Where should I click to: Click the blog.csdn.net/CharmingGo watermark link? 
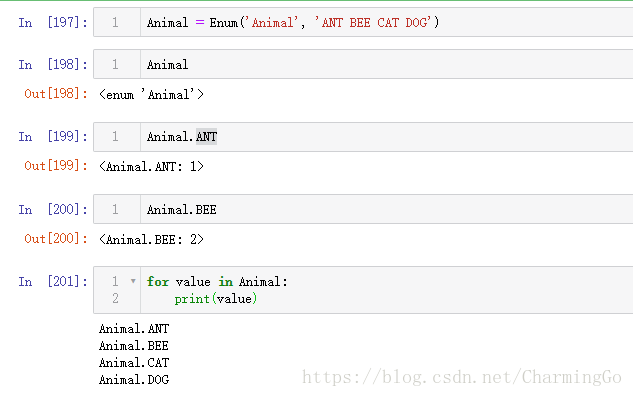click(461, 377)
